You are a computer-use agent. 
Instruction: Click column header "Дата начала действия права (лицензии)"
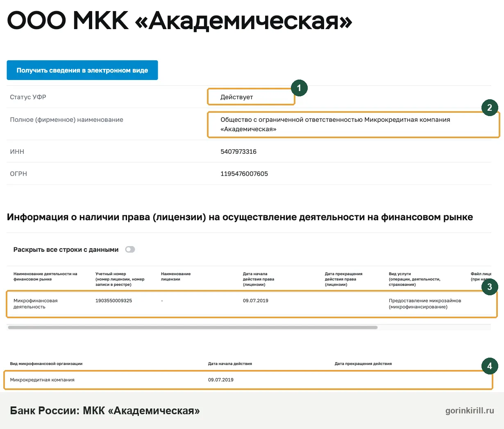coord(259,279)
